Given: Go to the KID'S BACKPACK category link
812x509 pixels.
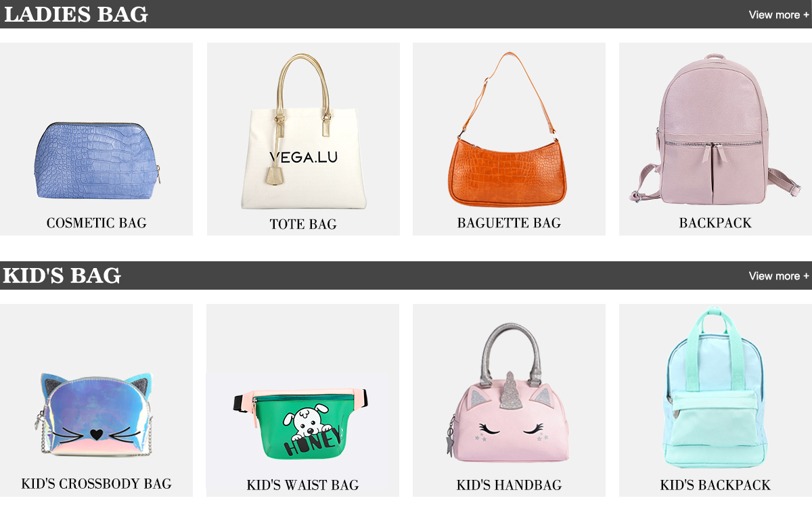Looking at the screenshot, I should pos(715,485).
